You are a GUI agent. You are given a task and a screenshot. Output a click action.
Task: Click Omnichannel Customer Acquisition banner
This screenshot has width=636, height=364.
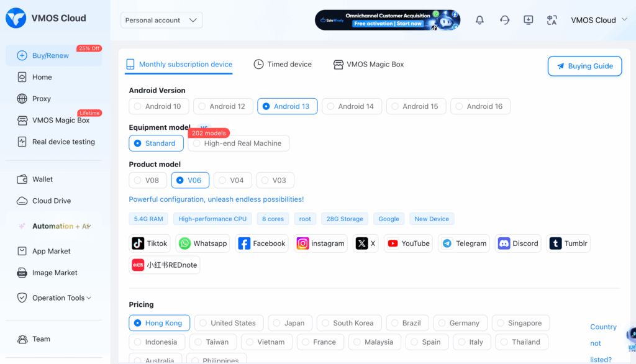(x=388, y=20)
